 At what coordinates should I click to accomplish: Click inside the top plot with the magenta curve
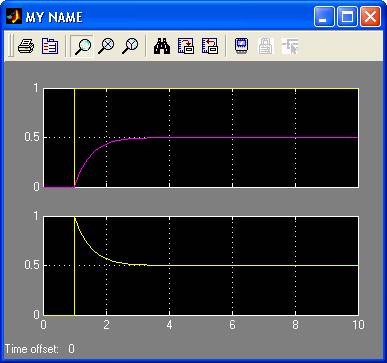tap(201, 138)
